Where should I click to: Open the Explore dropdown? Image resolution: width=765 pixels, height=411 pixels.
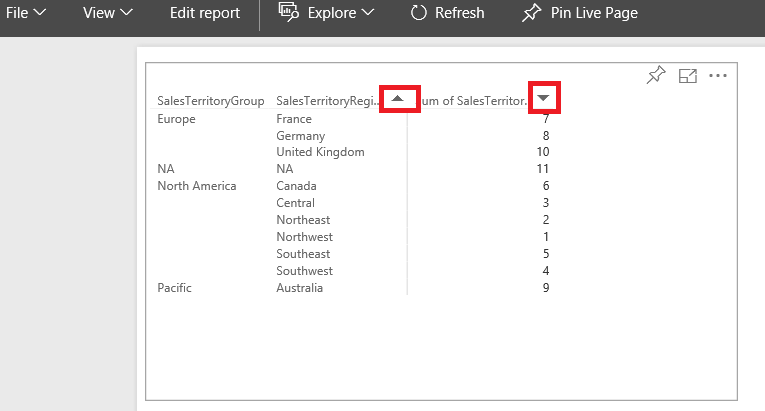(x=326, y=13)
